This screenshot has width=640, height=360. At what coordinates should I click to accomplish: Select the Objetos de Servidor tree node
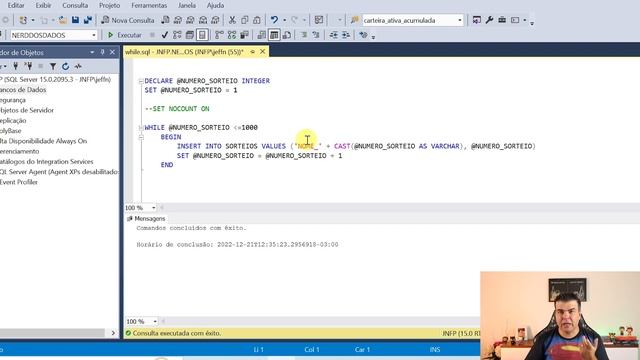click(27, 110)
